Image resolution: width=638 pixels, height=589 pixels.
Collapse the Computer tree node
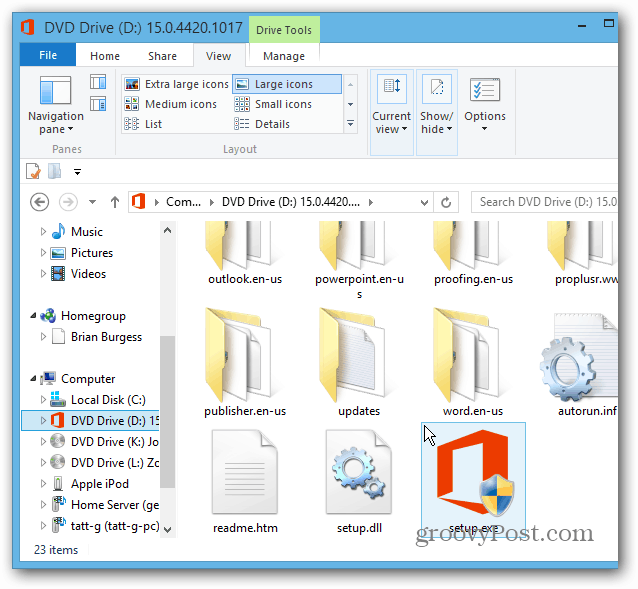point(33,379)
